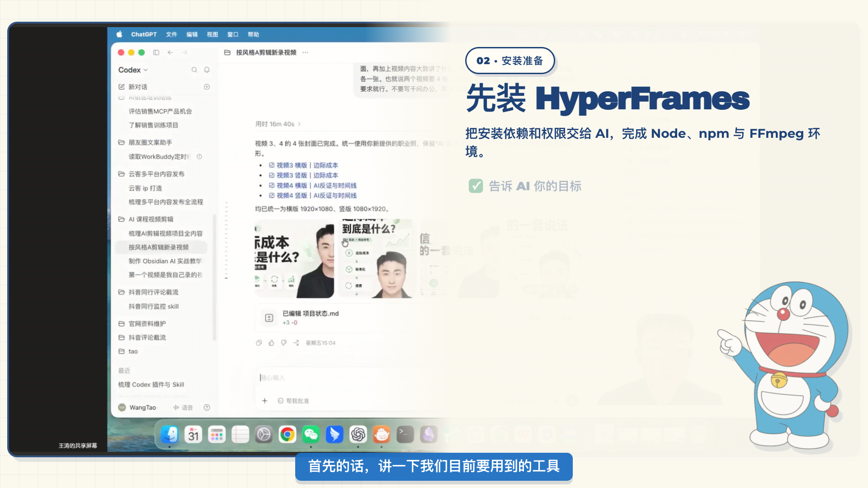Click the diff icon beside 已编辑 项目状态.md

pyautogui.click(x=269, y=318)
